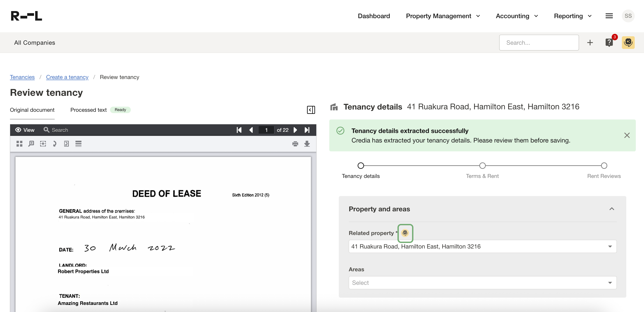The image size is (644, 312).
Task: Jump to the last page of the document
Action: click(x=307, y=130)
